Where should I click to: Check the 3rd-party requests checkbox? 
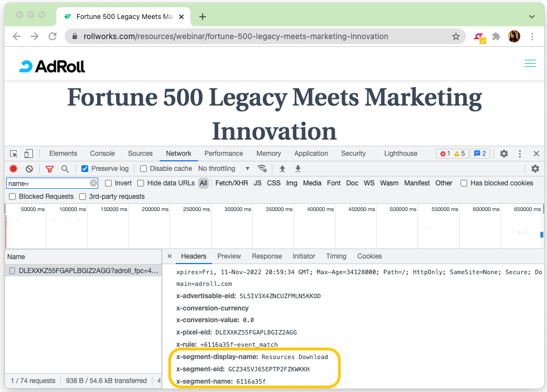(x=83, y=197)
